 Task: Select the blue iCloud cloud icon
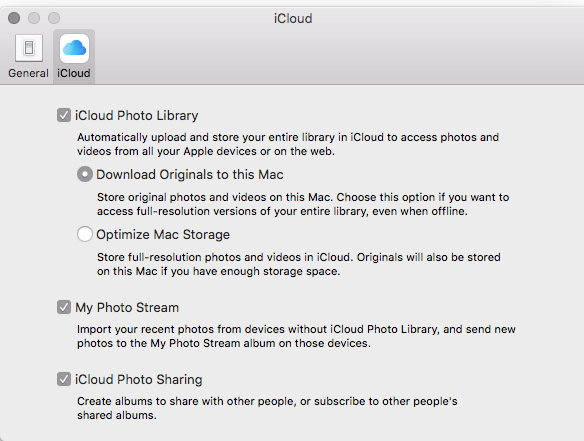74,48
